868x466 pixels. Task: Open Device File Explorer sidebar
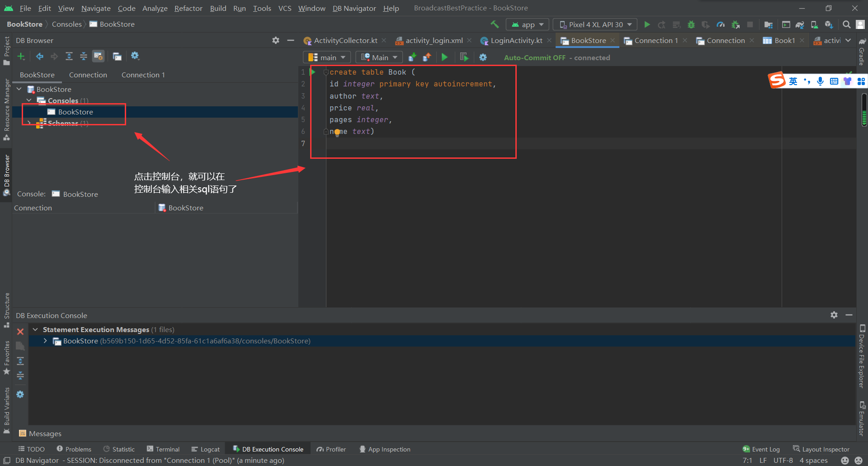coord(862,356)
